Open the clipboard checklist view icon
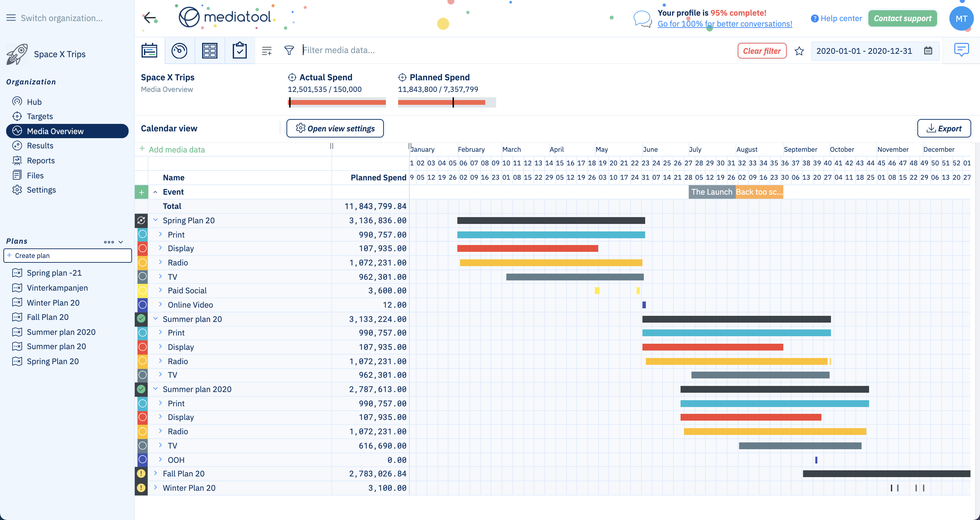Image resolution: width=980 pixels, height=520 pixels. click(x=239, y=50)
